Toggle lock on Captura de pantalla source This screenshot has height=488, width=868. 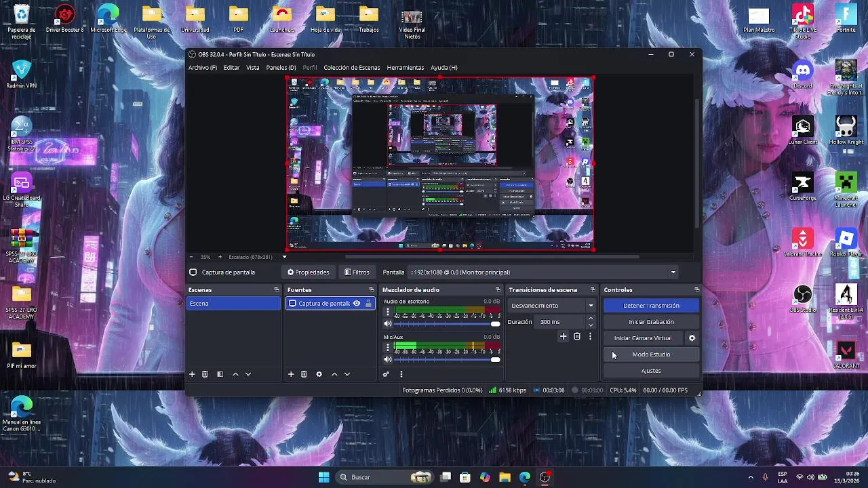pos(368,304)
